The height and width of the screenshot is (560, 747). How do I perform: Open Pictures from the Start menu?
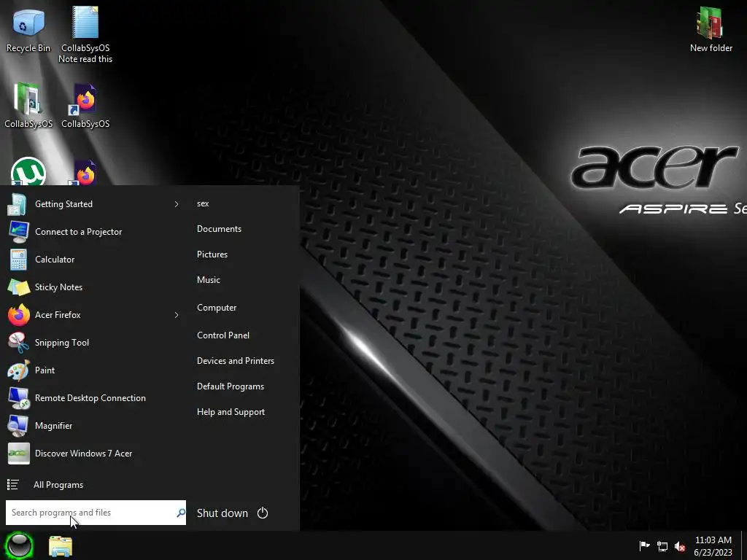click(212, 254)
